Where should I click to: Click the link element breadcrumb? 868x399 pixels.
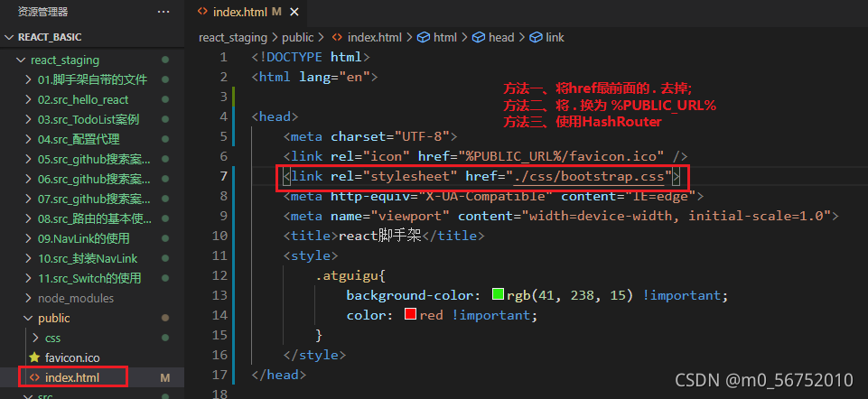pyautogui.click(x=555, y=38)
